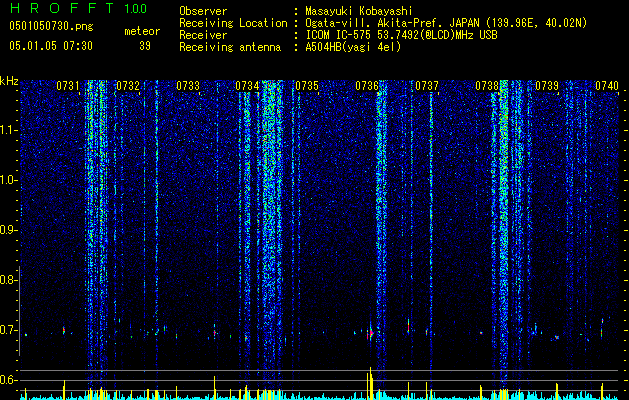The image size is (629, 400).
Task: Click the Observer field label
Action: tap(203, 11)
